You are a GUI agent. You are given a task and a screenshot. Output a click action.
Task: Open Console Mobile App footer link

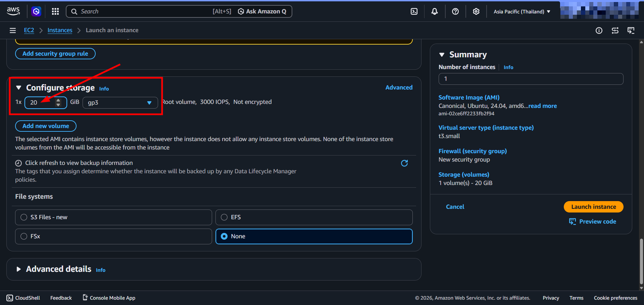[x=109, y=298]
